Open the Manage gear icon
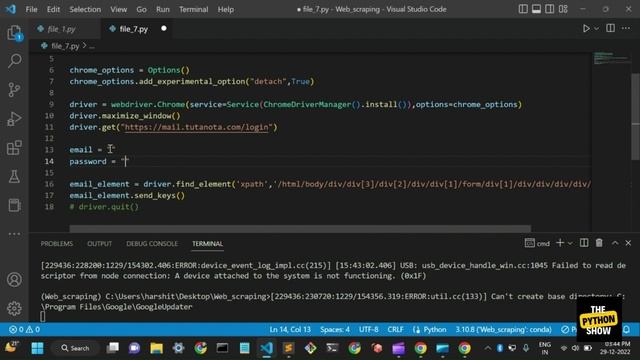This screenshot has height=360, width=640. 14,309
